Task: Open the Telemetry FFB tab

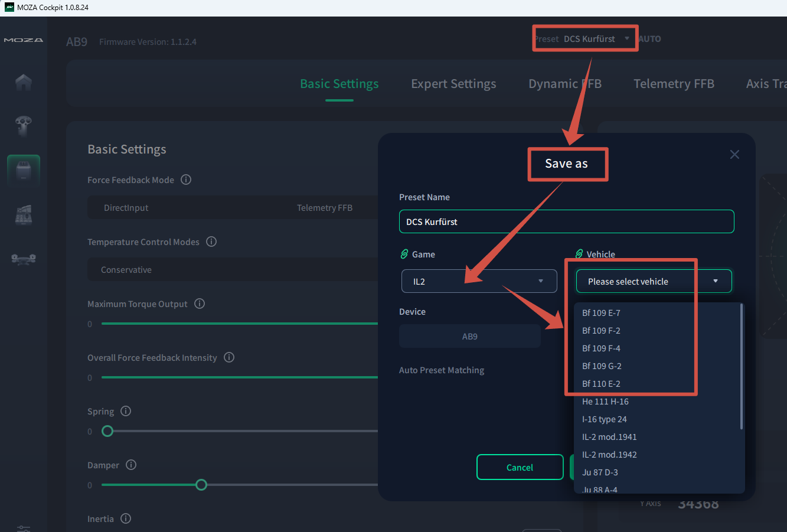Action: (674, 84)
